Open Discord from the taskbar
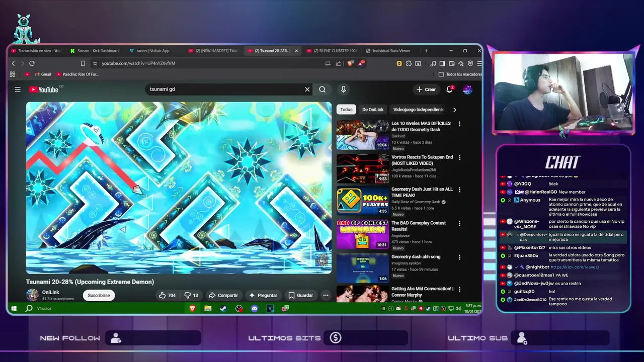 (x=255, y=308)
